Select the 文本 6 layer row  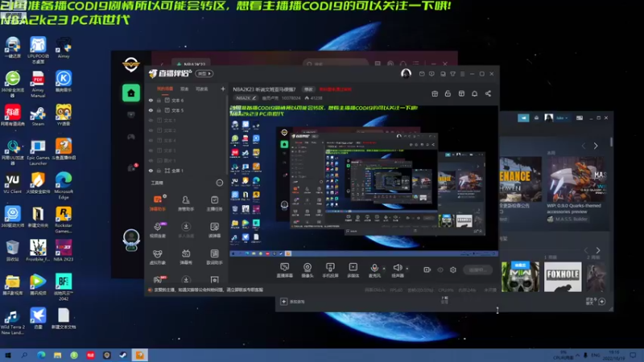186,100
